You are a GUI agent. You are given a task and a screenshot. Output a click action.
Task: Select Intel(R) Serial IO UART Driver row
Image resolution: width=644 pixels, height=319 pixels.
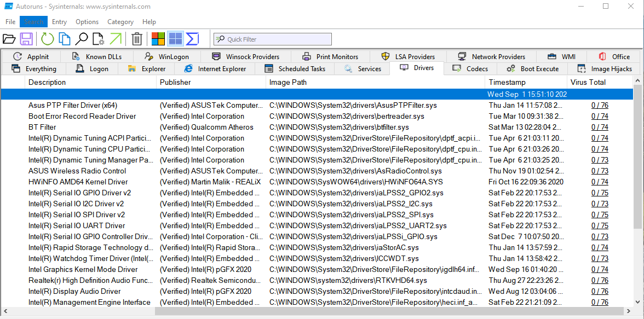pyautogui.click(x=317, y=225)
